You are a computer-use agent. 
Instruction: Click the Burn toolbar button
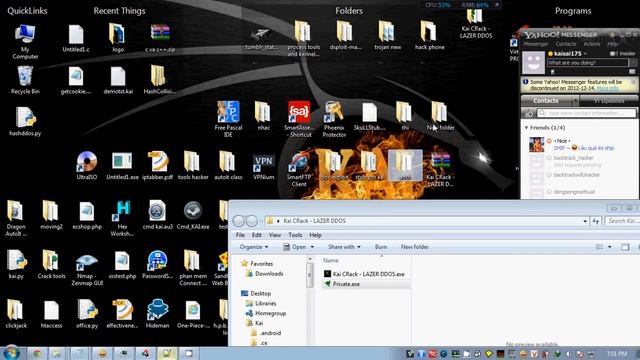coord(380,247)
